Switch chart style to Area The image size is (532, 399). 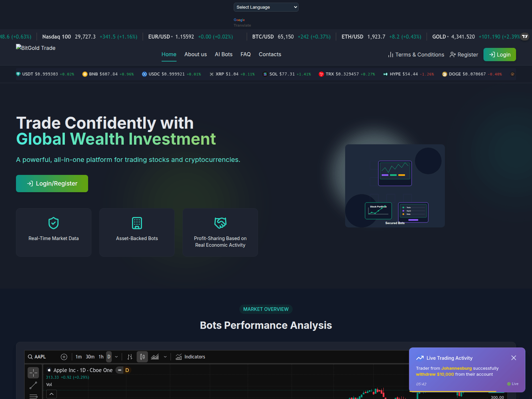pyautogui.click(x=155, y=357)
